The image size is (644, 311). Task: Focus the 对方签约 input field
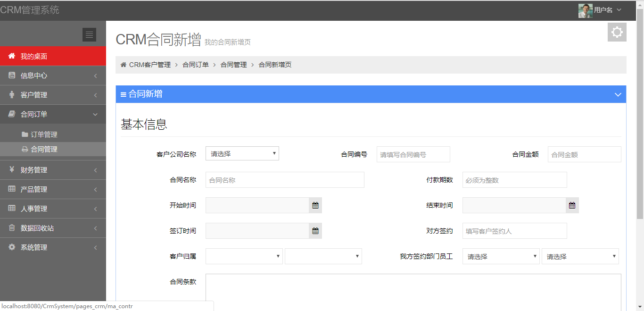click(x=515, y=231)
